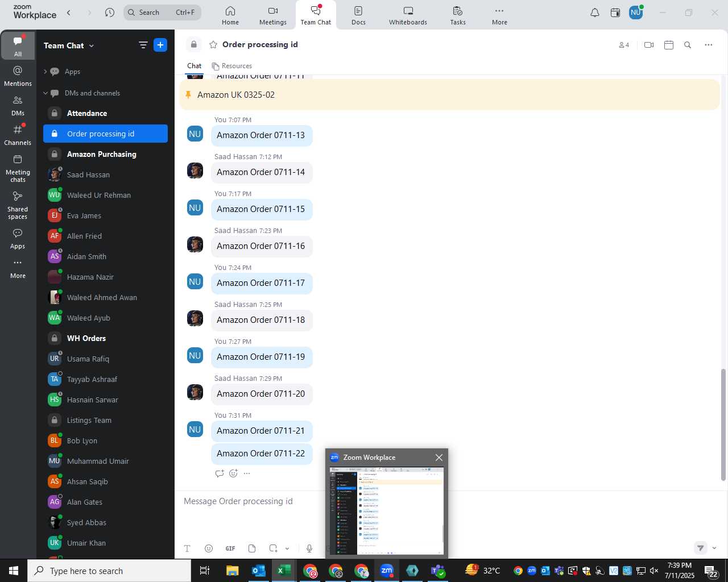Take a screenshot from the composer toolbar

(274, 548)
